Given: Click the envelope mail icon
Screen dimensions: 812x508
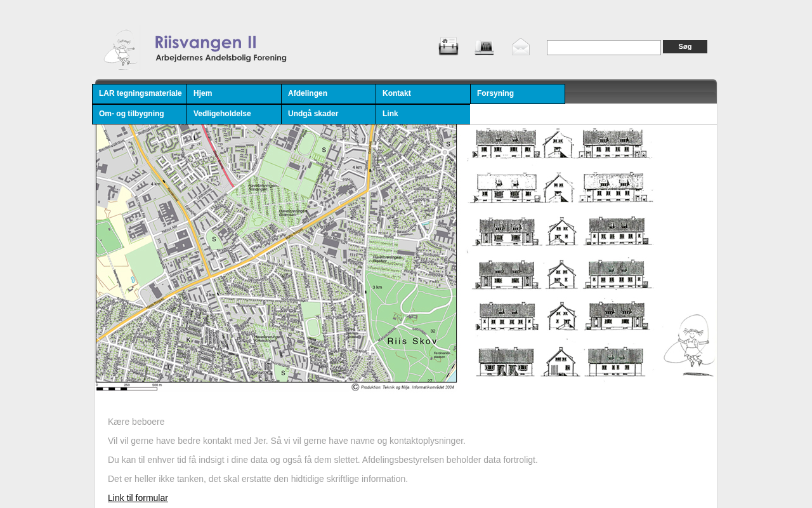Looking at the screenshot, I should (521, 47).
